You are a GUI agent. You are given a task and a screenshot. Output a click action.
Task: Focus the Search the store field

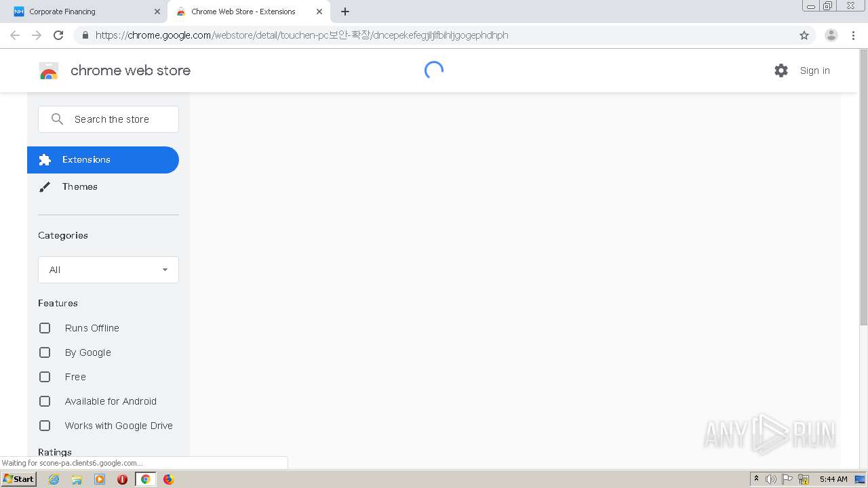pos(108,119)
